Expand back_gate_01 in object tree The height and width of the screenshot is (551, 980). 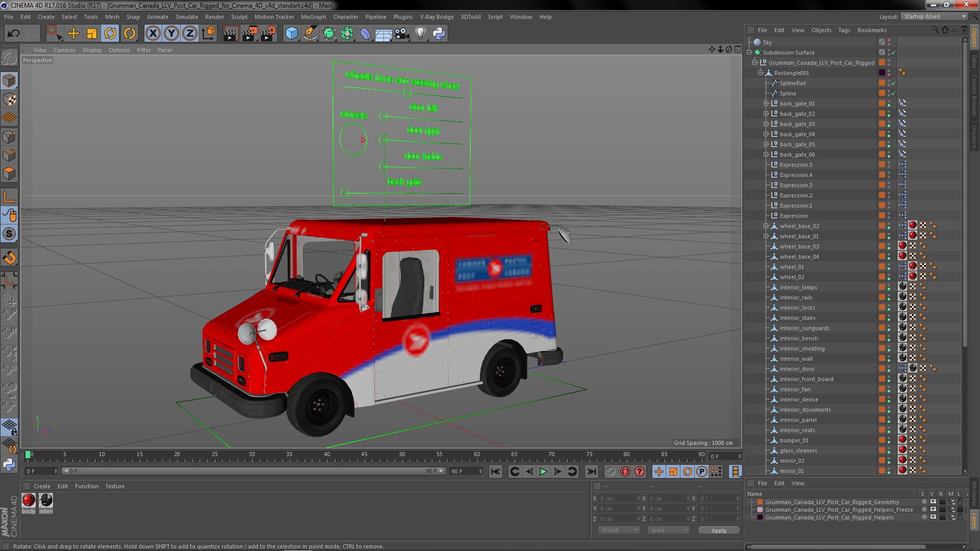click(766, 104)
